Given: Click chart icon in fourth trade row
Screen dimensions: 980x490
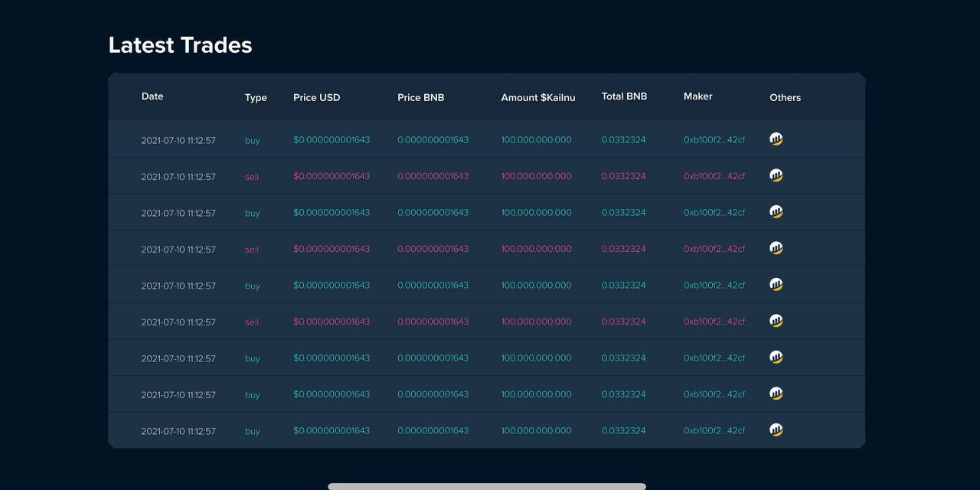Looking at the screenshot, I should tap(776, 248).
